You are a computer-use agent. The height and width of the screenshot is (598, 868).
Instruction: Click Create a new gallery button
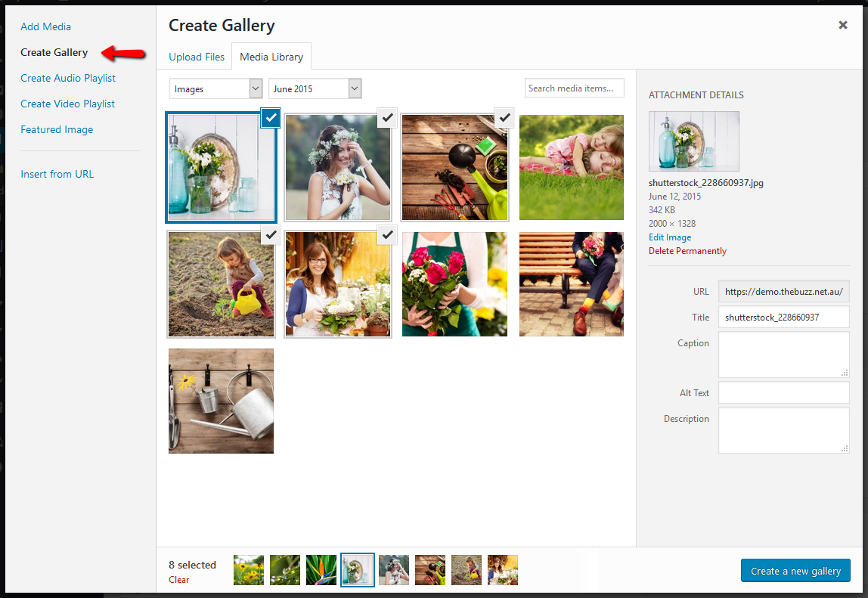click(x=795, y=571)
